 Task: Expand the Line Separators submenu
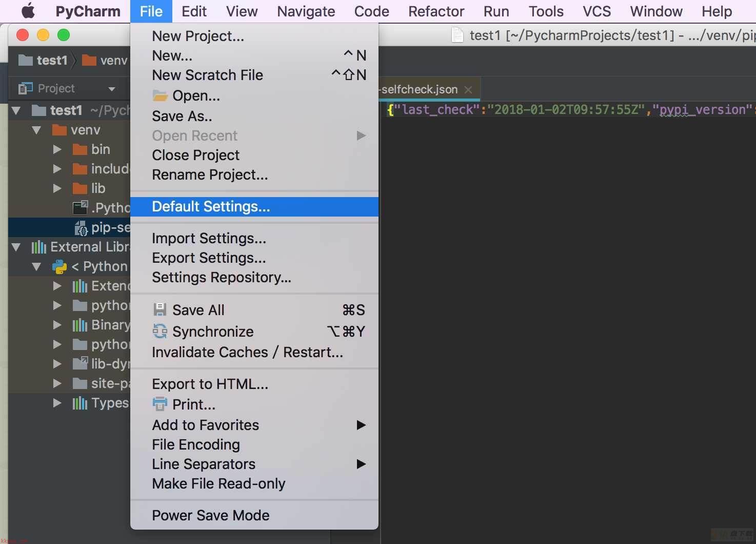(x=361, y=464)
